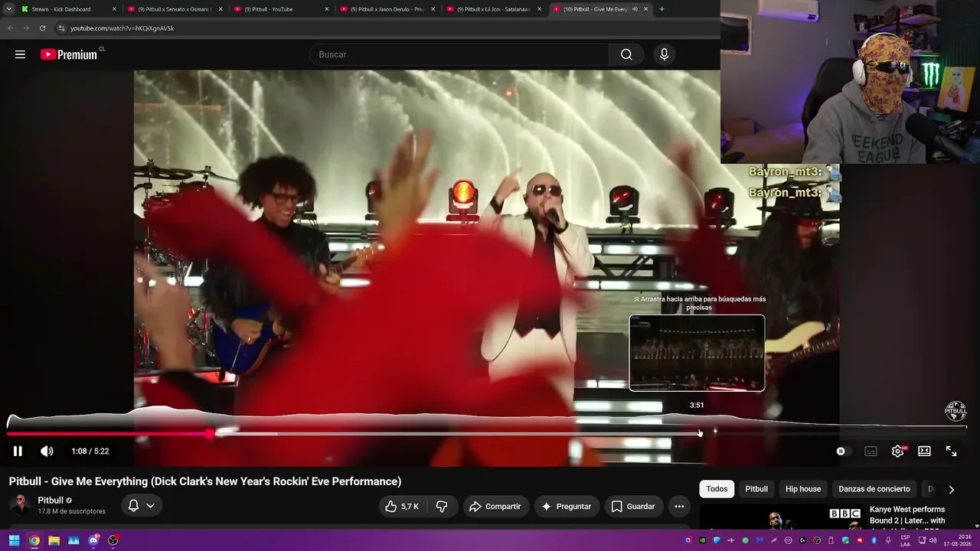Pause the video
Viewport: 980px width, 551px height.
point(18,452)
